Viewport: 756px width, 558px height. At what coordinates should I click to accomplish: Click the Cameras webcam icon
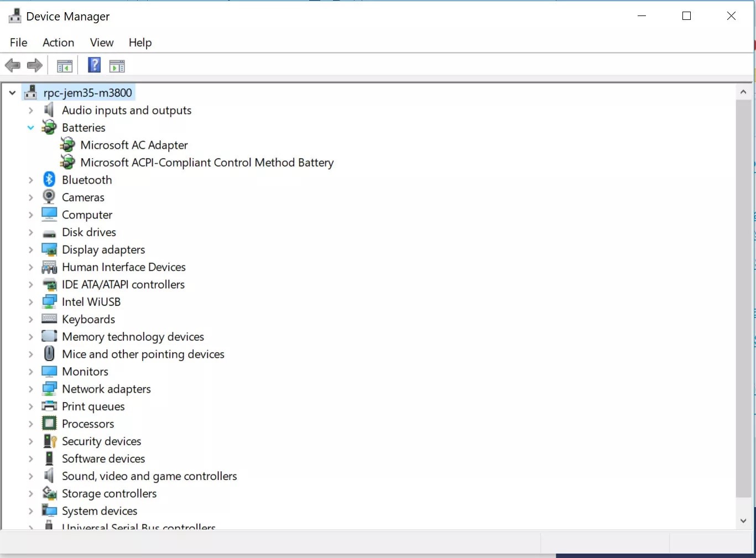[x=49, y=197]
